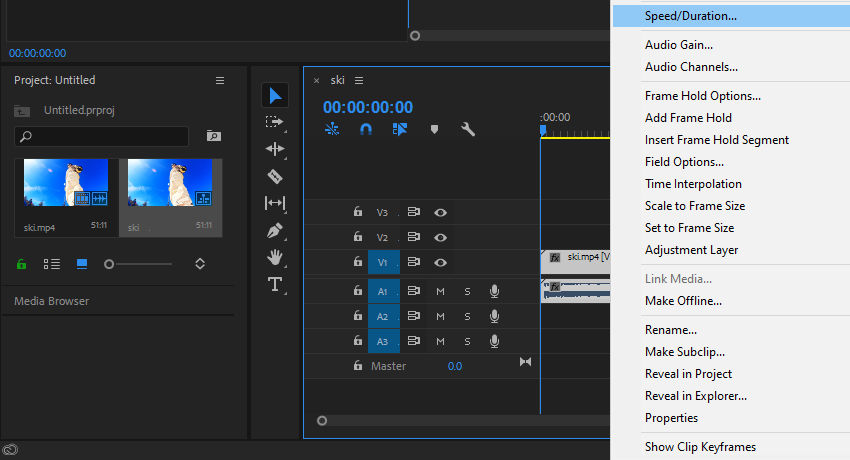Expand Time Interpolation submenu
Screen dimensions: 850x460
[x=693, y=184]
